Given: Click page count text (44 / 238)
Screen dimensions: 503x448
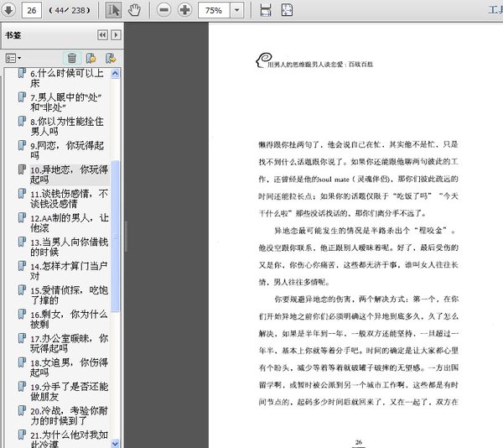Looking at the screenshot, I should point(70,11).
